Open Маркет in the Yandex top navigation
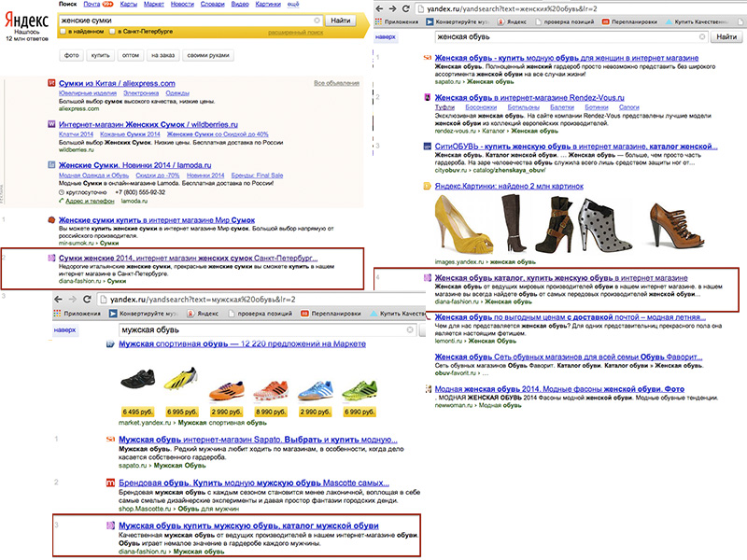 154,4
